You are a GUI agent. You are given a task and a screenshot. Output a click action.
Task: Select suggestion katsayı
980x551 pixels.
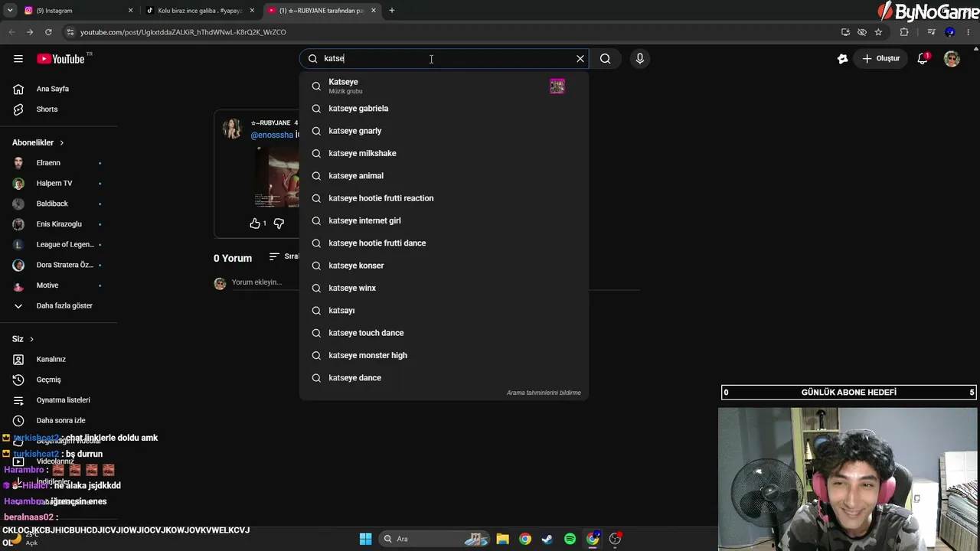[x=444, y=311]
